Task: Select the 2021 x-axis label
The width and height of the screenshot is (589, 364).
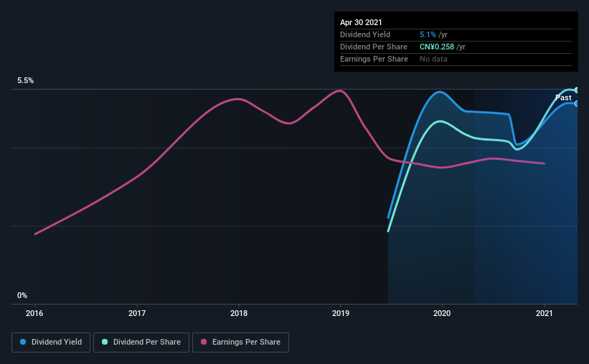Action: pyautogui.click(x=544, y=313)
